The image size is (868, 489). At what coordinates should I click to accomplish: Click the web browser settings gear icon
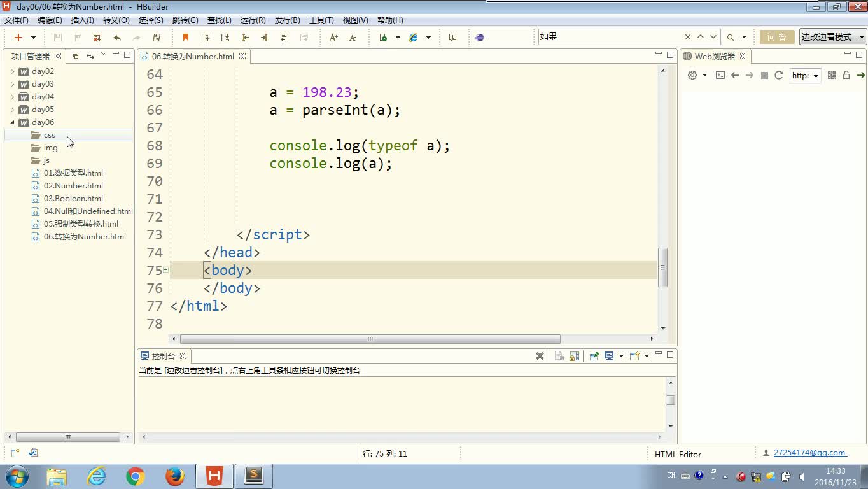click(x=692, y=75)
